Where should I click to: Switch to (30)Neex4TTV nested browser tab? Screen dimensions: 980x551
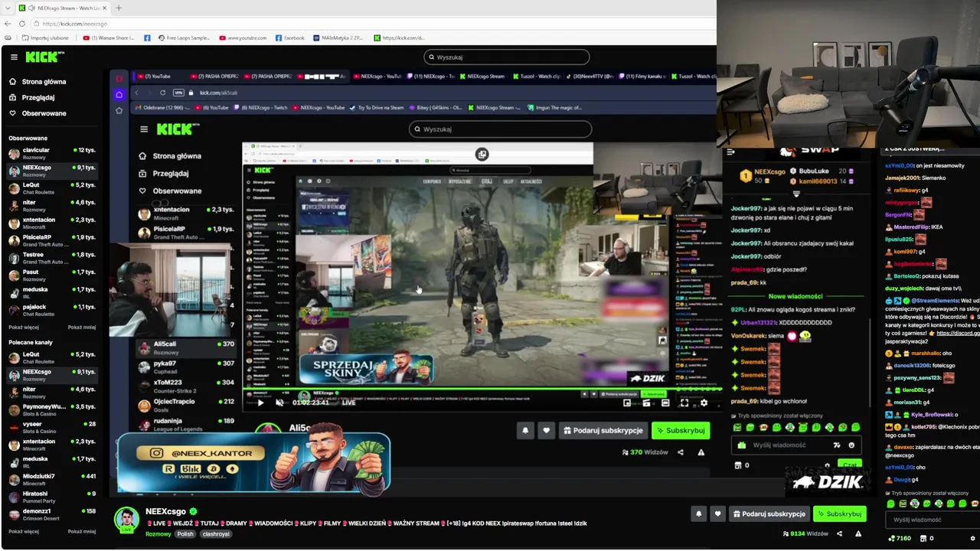tap(590, 77)
